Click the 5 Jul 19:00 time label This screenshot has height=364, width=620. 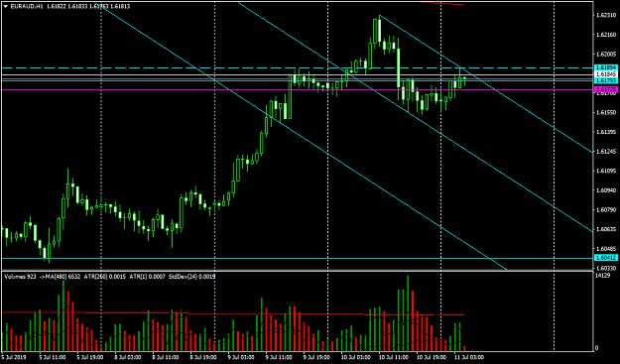(89, 357)
